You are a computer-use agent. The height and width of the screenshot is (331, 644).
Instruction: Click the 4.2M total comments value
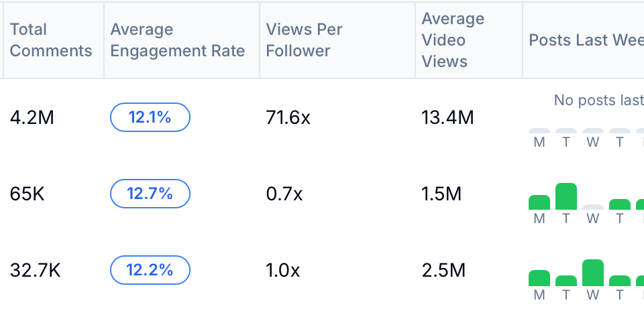click(x=32, y=118)
